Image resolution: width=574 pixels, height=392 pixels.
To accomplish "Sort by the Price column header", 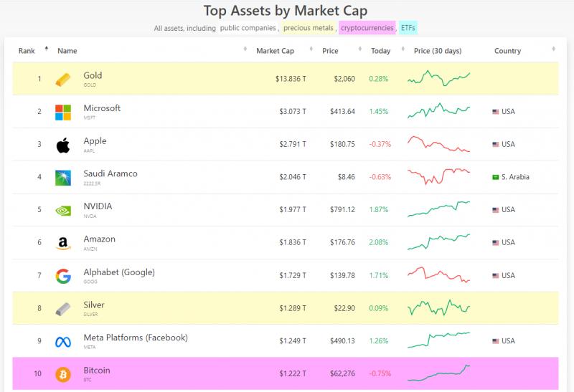I will pos(330,51).
